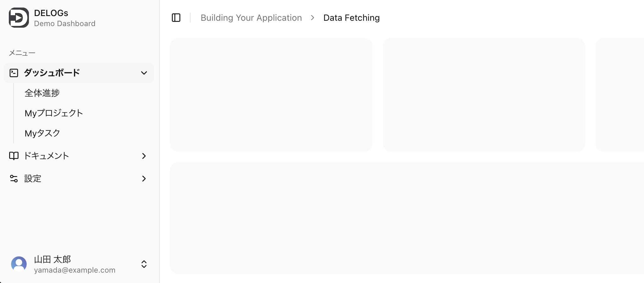The height and width of the screenshot is (283, 644).
Task: Click the wide bottom placeholder panel
Action: pos(407,218)
